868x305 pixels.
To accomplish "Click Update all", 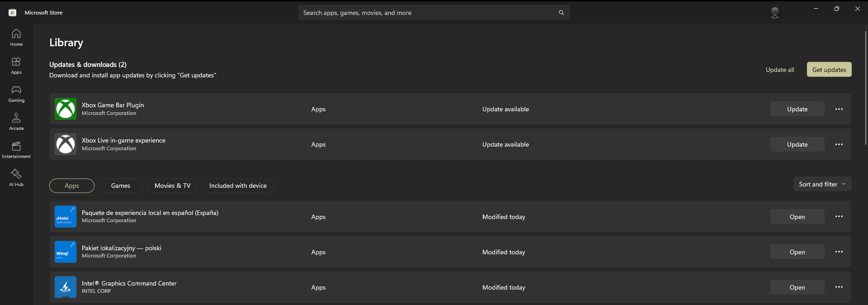I will (780, 70).
